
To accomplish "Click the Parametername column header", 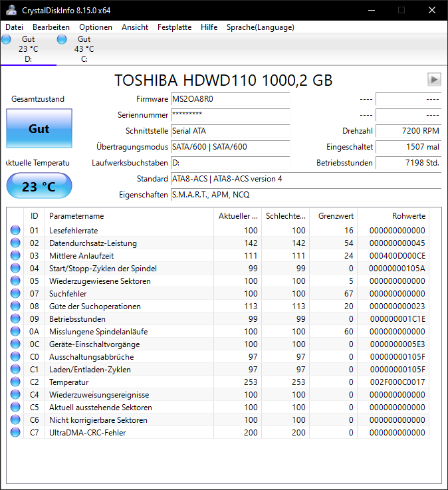I will [129, 216].
